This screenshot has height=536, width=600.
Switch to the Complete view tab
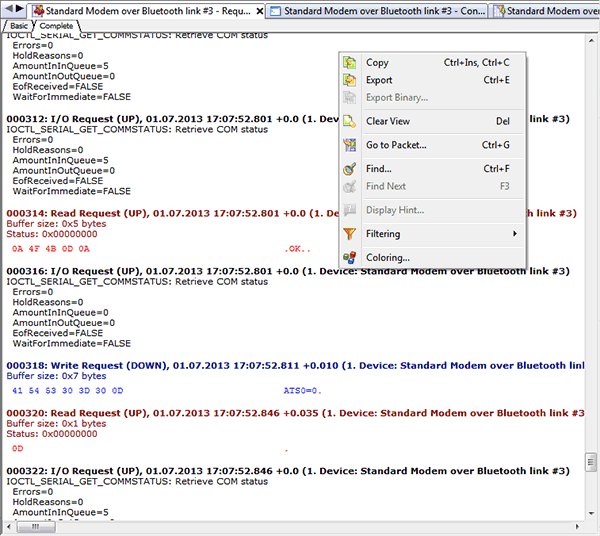click(56, 26)
